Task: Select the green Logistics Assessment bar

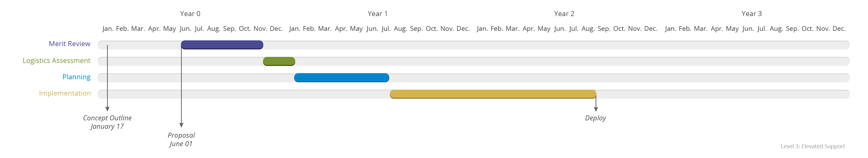Action: 279,61
